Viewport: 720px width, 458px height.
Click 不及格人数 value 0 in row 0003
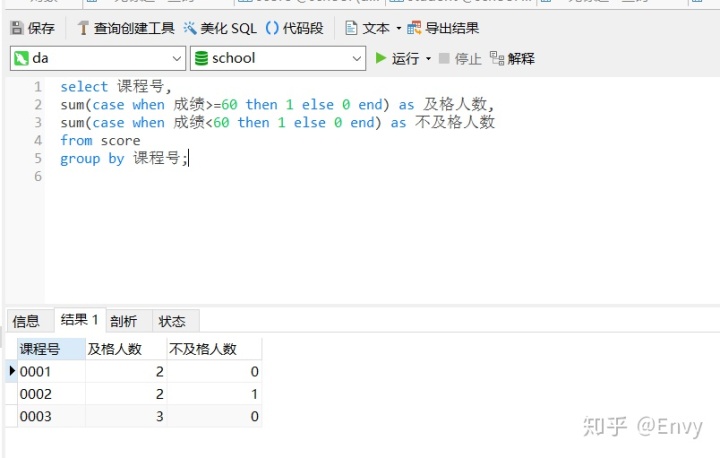click(x=214, y=417)
